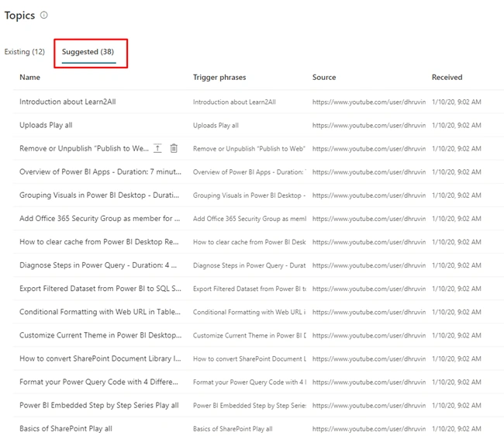Click trigger phrase Grouping Visuals in Power BI
Viewport: 504px width, 436px height.
click(250, 196)
